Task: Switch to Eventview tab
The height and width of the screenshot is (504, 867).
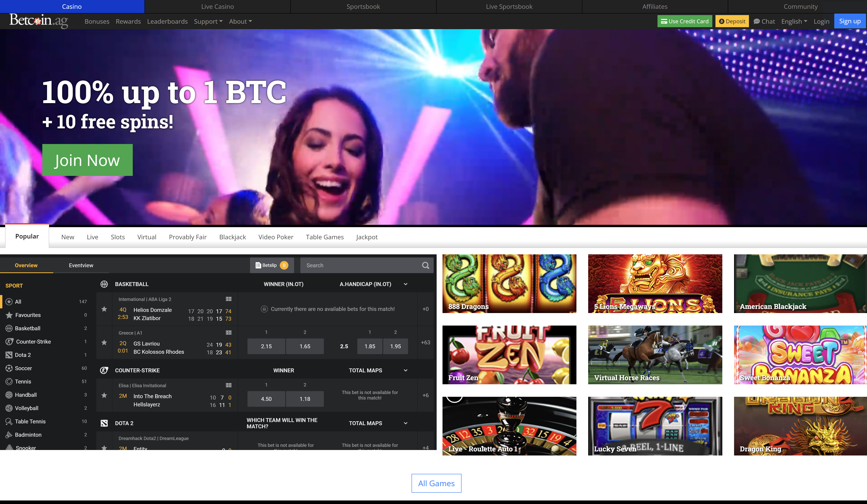Action: coord(81,265)
